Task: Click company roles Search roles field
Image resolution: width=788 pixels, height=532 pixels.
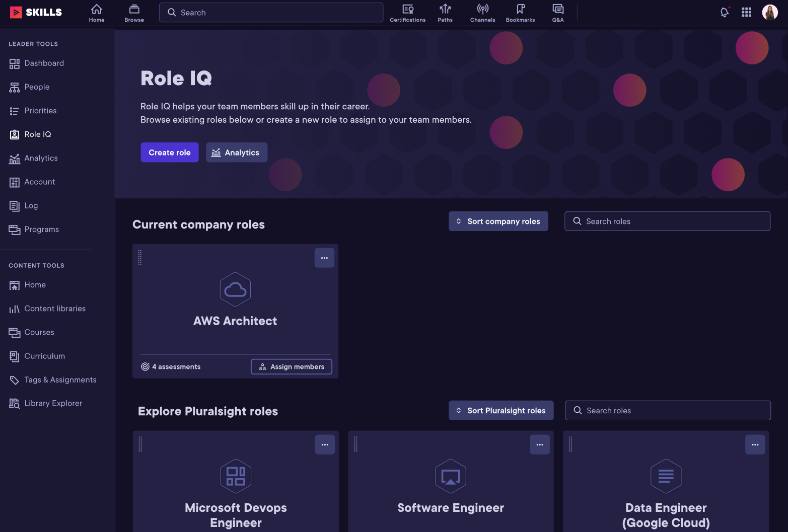Action: 667,221
